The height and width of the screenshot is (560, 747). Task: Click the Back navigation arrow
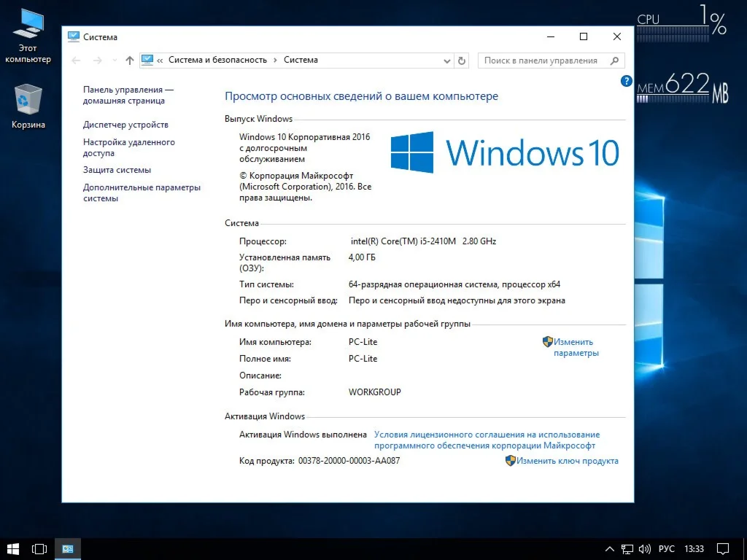77,61
